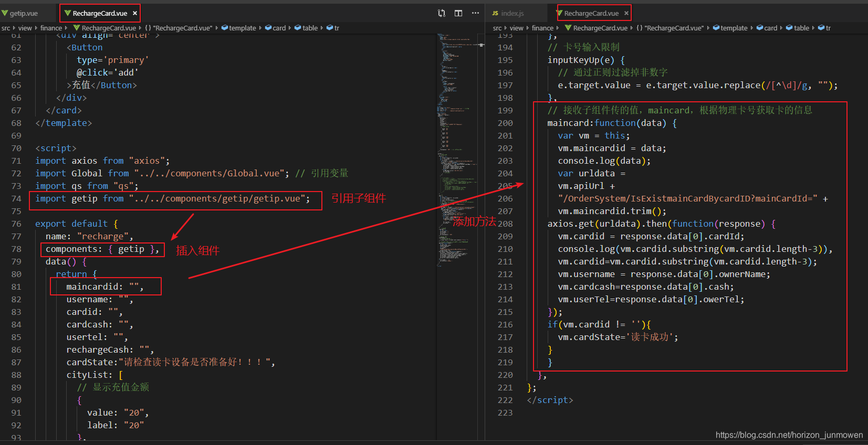Open the view breadcrumb in left editor
868x445 pixels.
pyautogui.click(x=25, y=28)
